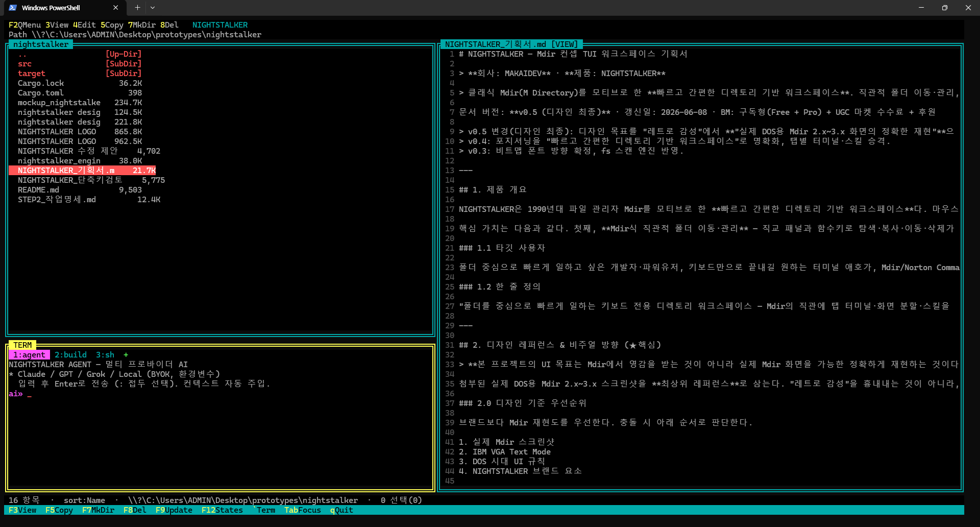The width and height of the screenshot is (980, 527).
Task: Switch to the 1:agent terminal tab
Action: coord(29,355)
